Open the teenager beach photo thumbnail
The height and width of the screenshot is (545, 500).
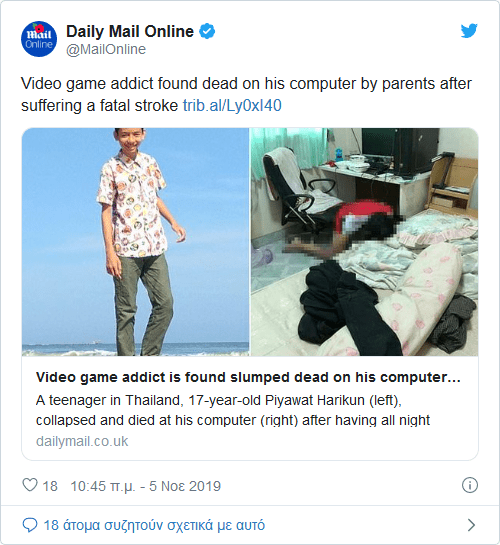pos(136,242)
